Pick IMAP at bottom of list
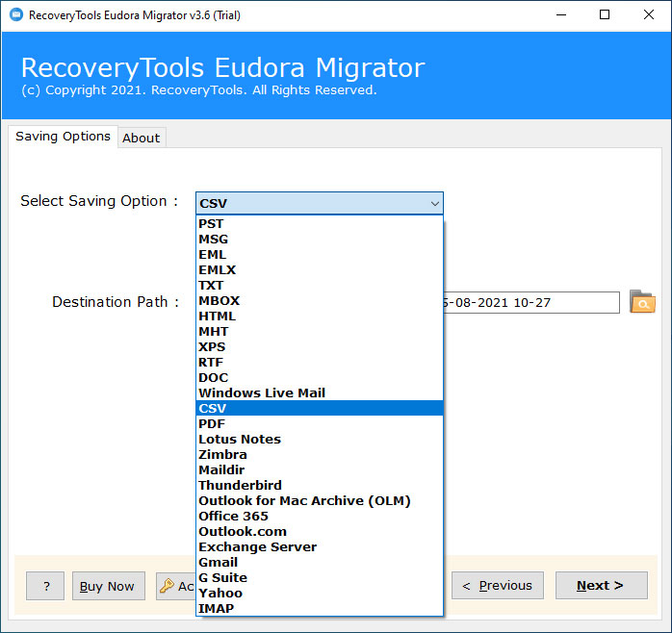This screenshot has width=672, height=633. pos(320,608)
